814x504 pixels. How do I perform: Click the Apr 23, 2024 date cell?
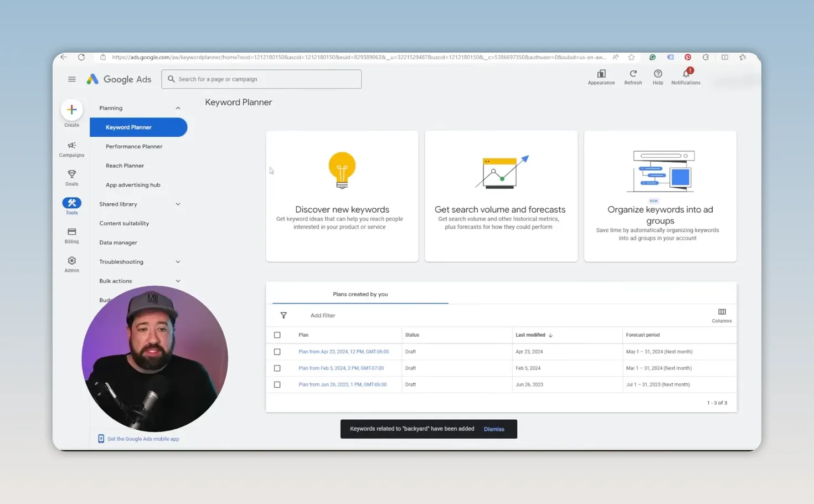(x=529, y=352)
